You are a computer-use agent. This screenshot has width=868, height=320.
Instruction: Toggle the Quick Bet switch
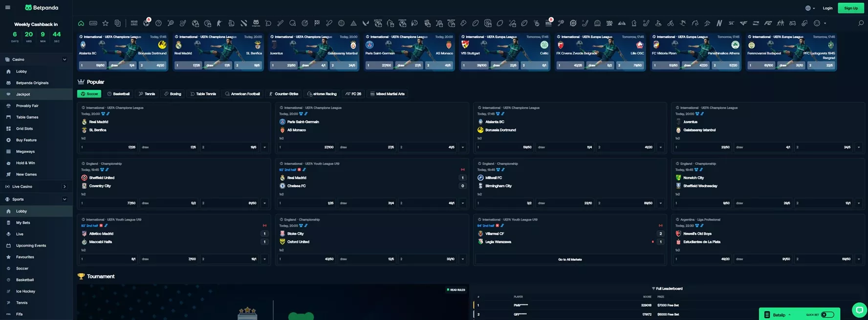point(827,315)
